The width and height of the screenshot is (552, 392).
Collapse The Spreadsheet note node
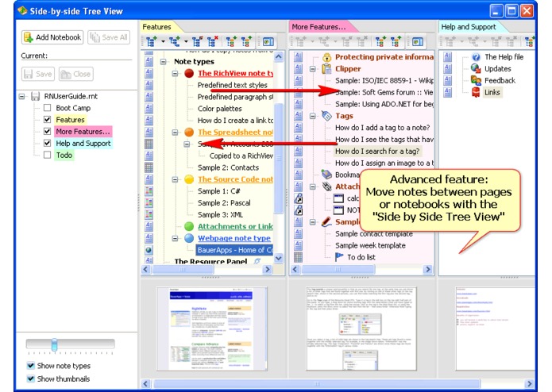point(176,133)
